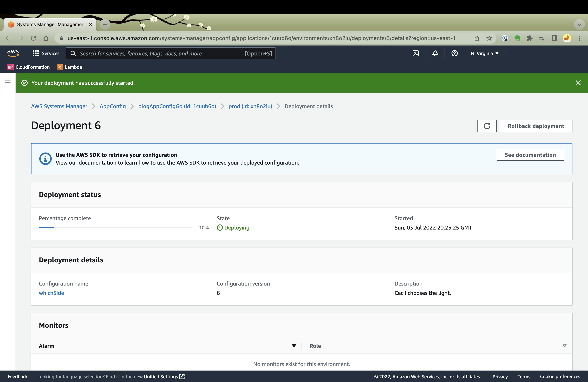Open the notifications bell
588x382 pixels.
click(435, 53)
